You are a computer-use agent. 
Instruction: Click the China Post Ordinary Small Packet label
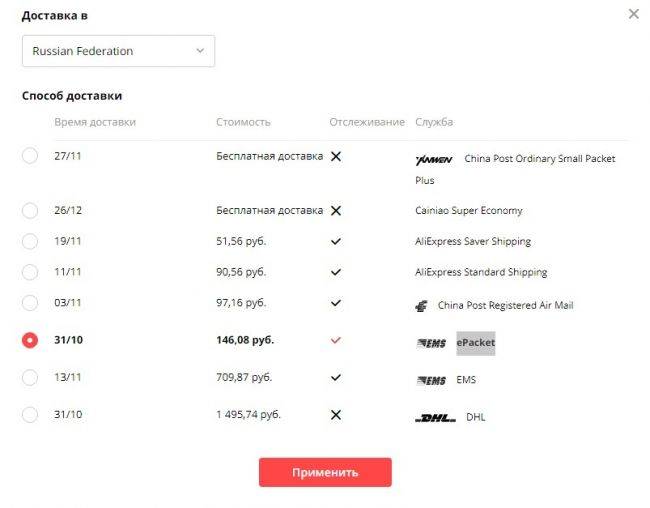pyautogui.click(x=516, y=169)
